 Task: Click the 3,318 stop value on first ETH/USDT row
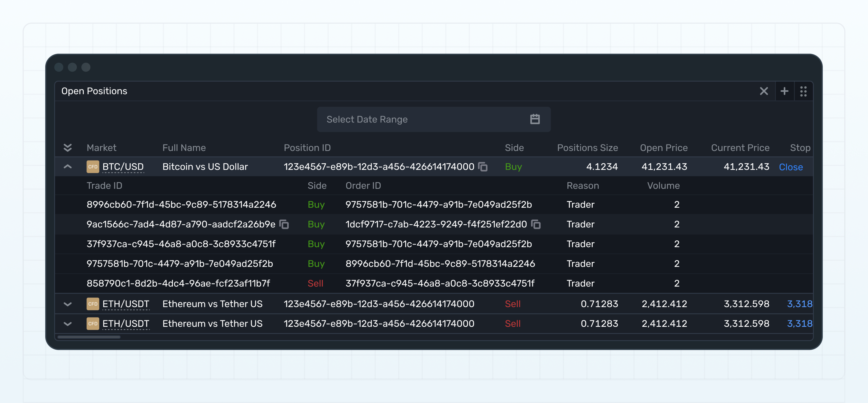(x=799, y=304)
